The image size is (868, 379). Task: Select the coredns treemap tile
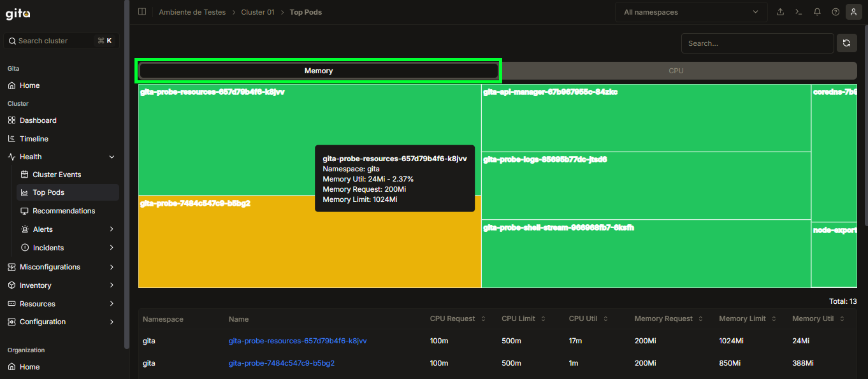pos(834,153)
